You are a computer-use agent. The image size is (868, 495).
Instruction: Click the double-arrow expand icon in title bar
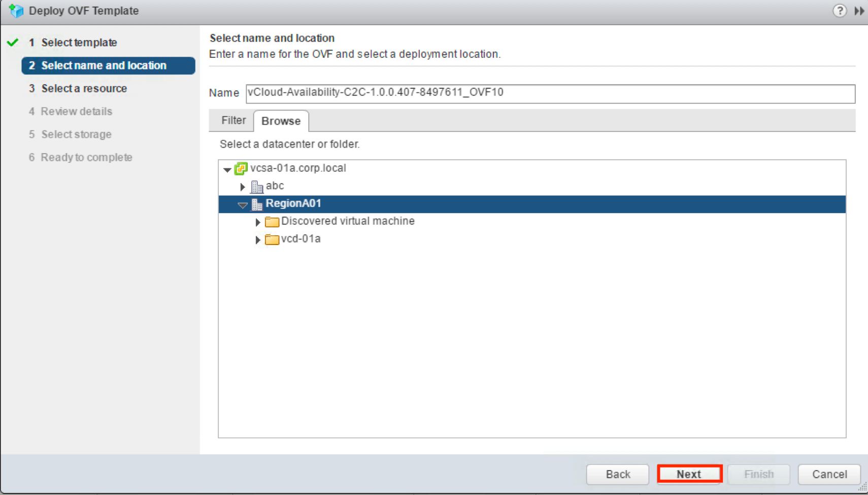coord(859,11)
